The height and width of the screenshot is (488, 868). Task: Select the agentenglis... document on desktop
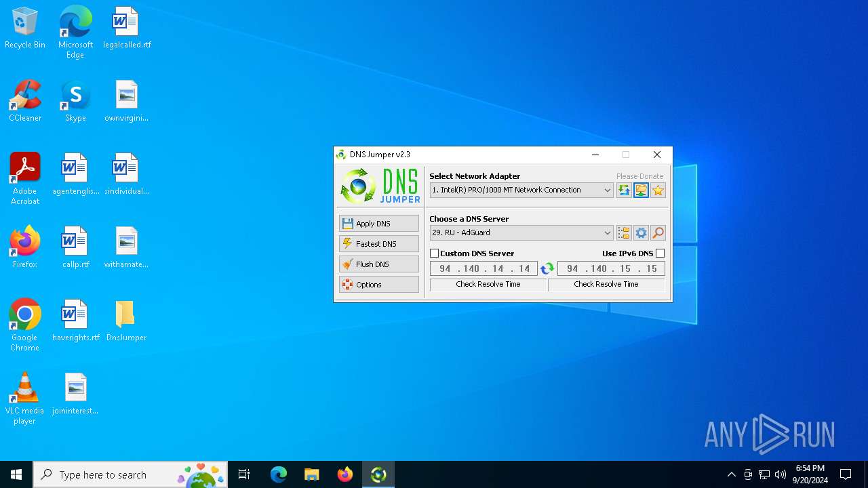tap(75, 175)
